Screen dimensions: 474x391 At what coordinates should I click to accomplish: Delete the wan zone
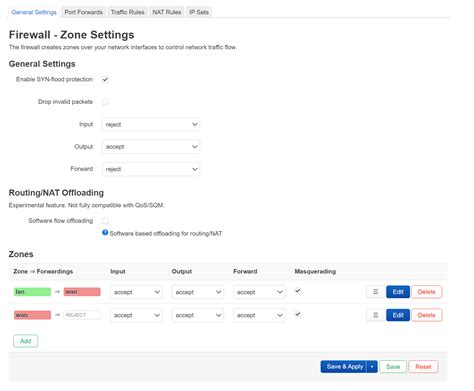427,315
